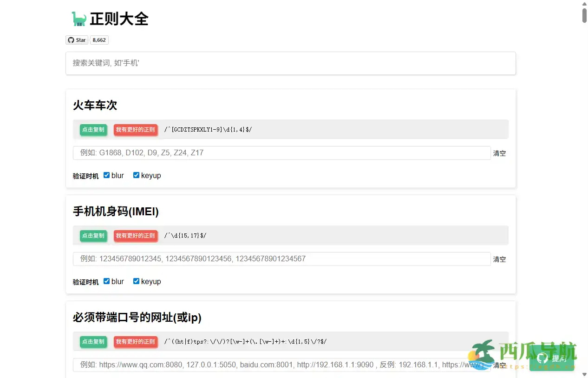Click the octocat icon on the floating 提问 button
This screenshot has height=378, width=588.
tap(542, 358)
